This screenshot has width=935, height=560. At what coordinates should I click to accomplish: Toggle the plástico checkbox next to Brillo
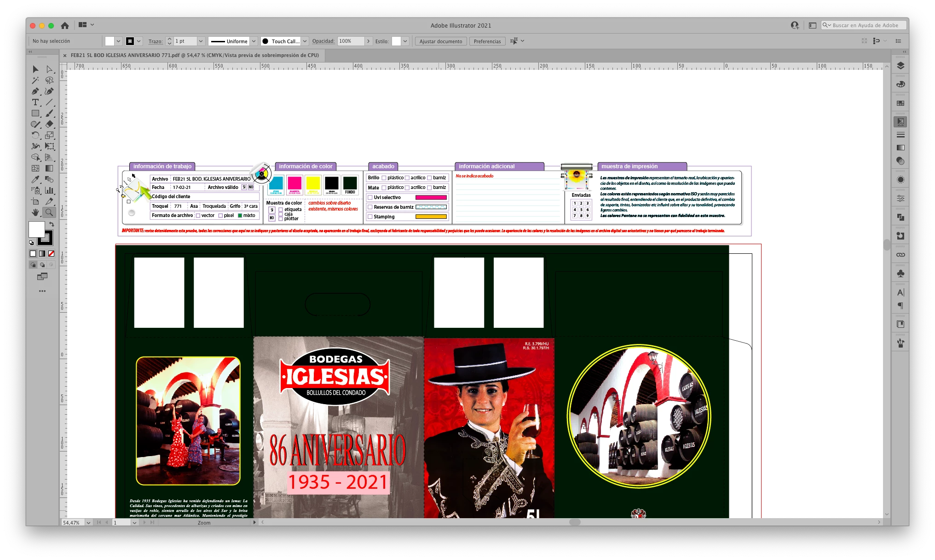coord(384,178)
